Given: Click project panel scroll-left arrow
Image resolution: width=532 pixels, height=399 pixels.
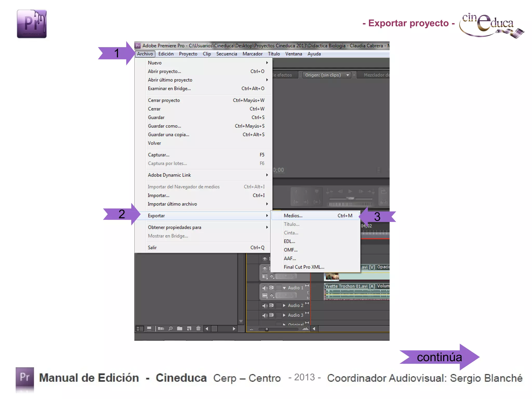Looking at the screenshot, I should click(207, 329).
